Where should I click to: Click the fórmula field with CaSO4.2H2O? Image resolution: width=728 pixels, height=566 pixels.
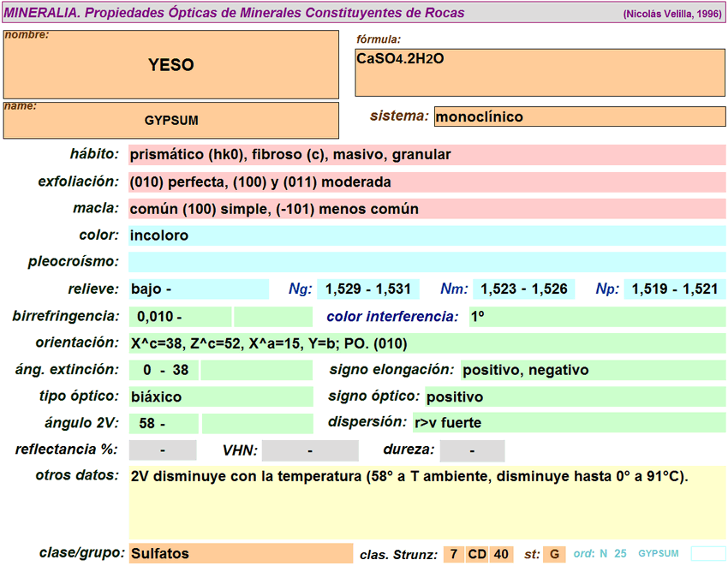(540, 72)
